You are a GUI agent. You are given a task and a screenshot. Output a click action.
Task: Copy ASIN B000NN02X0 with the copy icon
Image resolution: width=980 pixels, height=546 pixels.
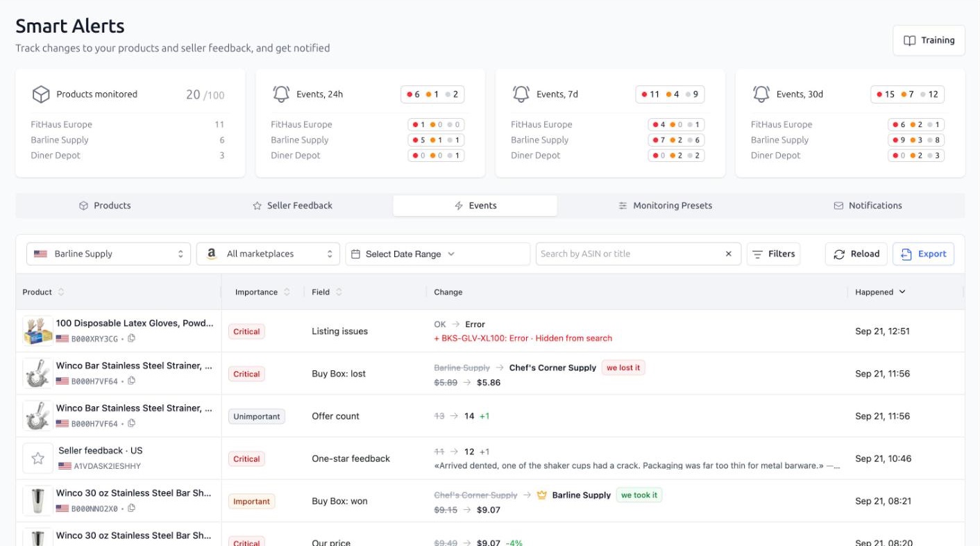coord(131,508)
